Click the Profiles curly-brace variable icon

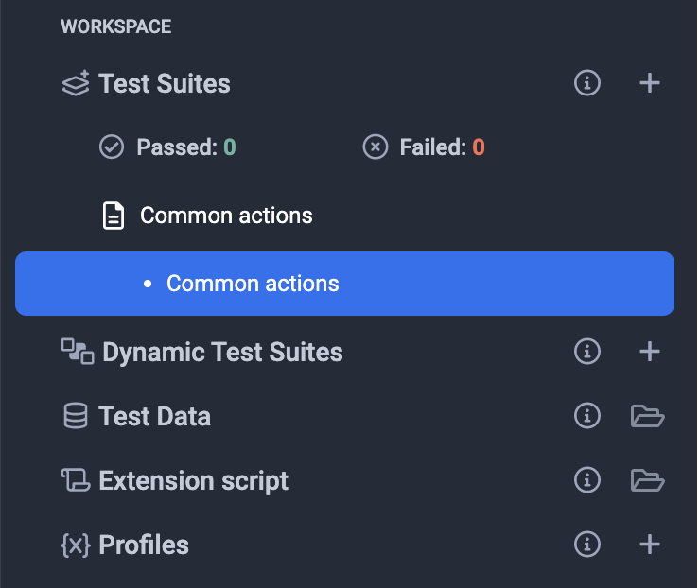point(76,545)
